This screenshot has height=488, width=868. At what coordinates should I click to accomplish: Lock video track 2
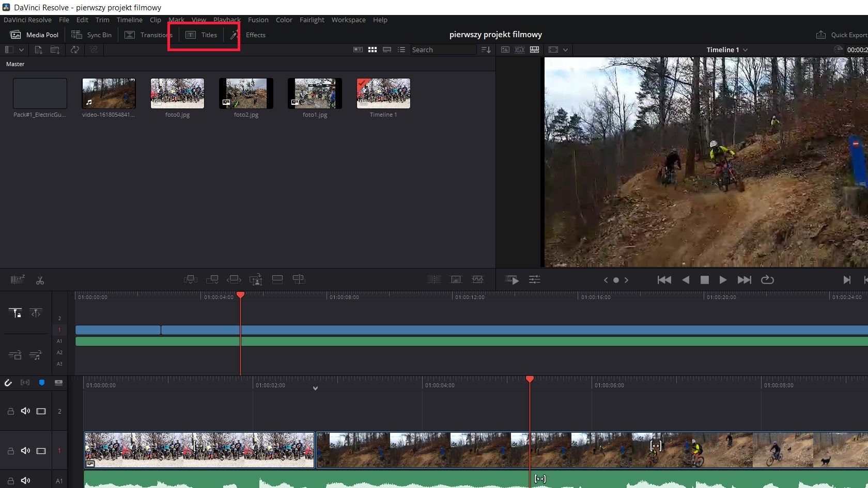(x=10, y=412)
